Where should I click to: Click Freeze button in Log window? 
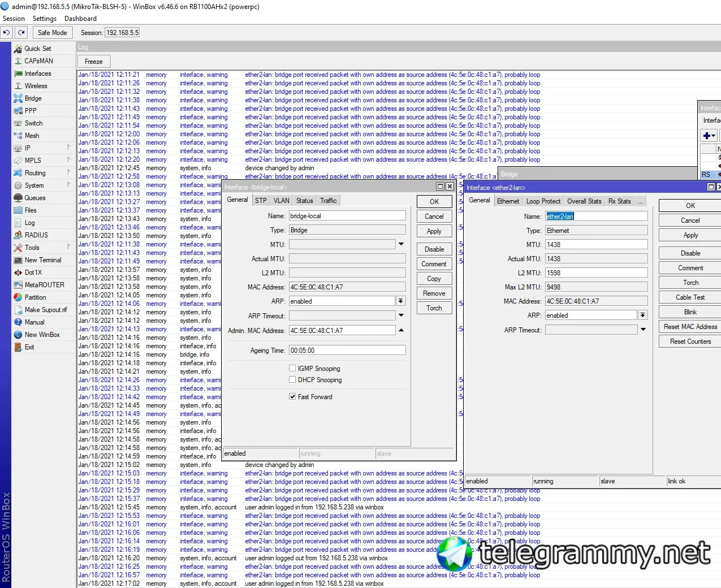94,62
